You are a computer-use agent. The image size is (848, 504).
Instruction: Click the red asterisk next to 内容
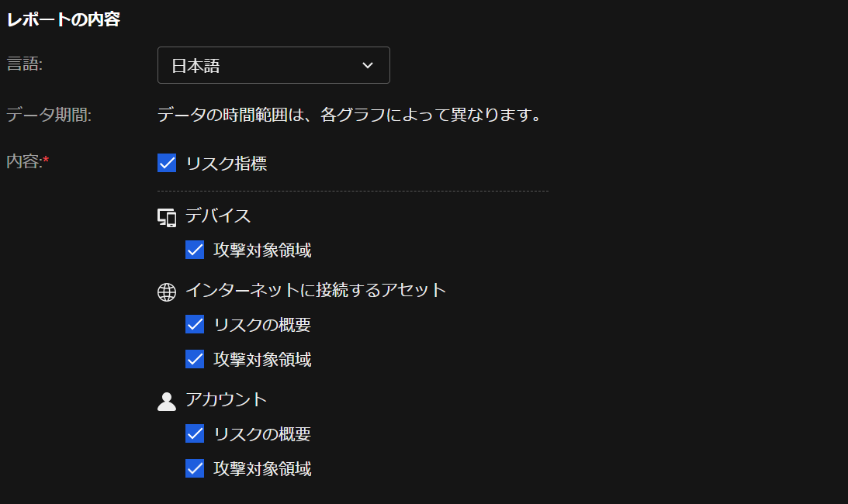46,161
